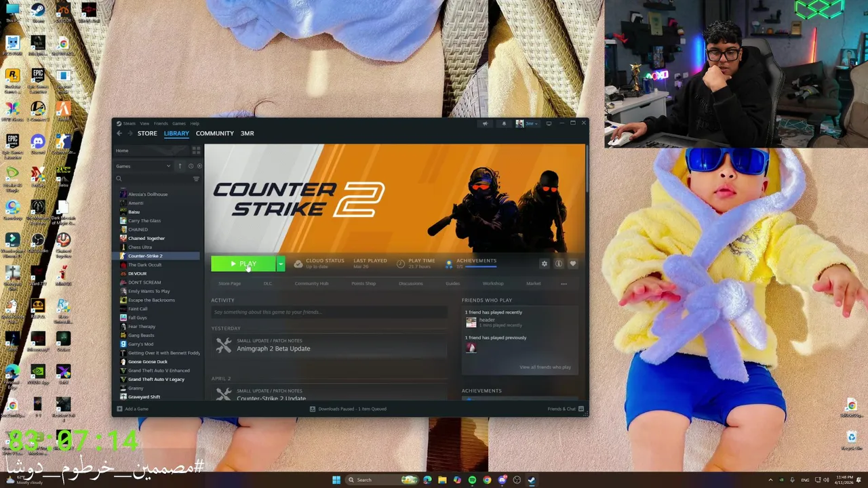The image size is (868, 488).
Task: Open Discord from the taskbar
Action: pos(502,480)
